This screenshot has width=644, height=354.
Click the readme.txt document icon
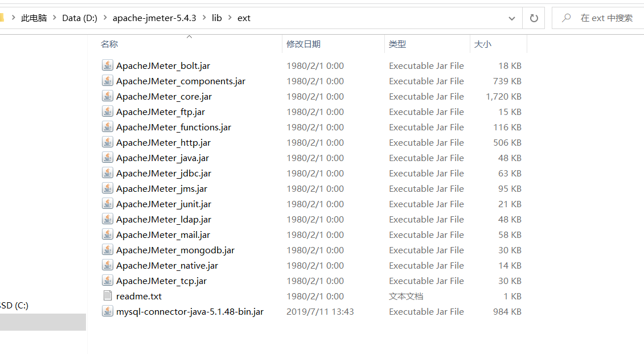(x=108, y=296)
